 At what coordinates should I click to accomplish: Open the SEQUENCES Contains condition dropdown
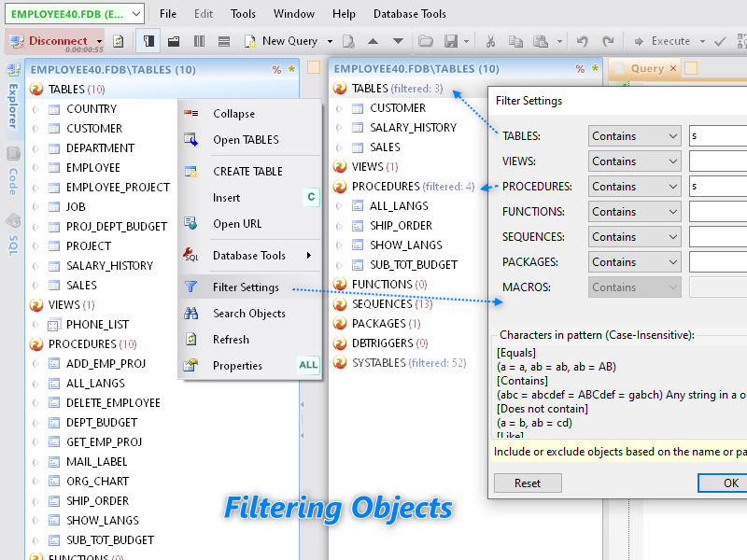click(x=635, y=237)
